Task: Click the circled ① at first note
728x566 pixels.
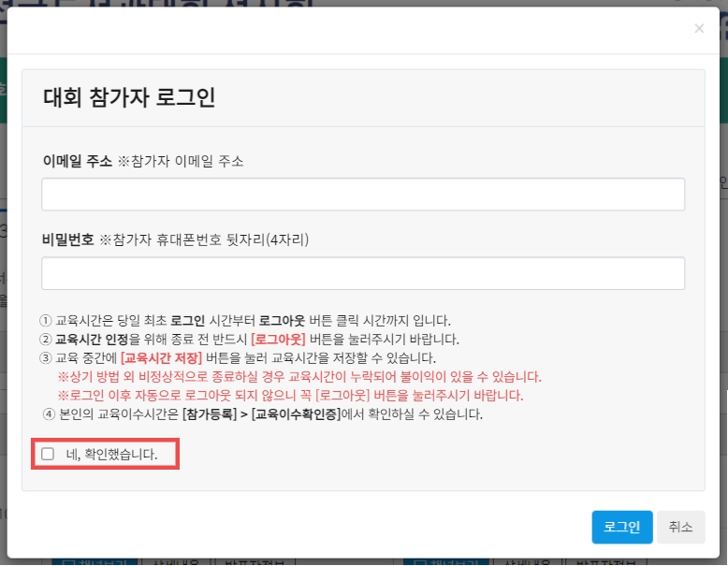Action: coord(47,320)
